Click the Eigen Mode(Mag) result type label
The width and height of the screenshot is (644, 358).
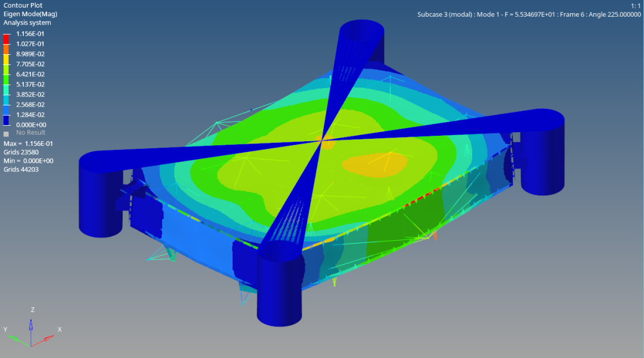tap(30, 14)
